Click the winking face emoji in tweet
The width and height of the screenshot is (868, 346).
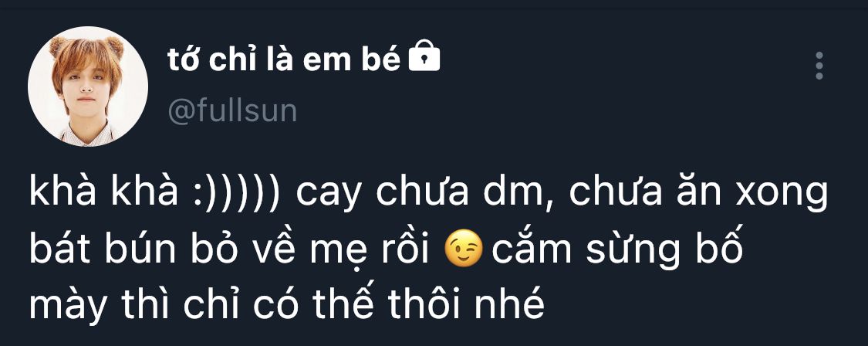coord(464,248)
